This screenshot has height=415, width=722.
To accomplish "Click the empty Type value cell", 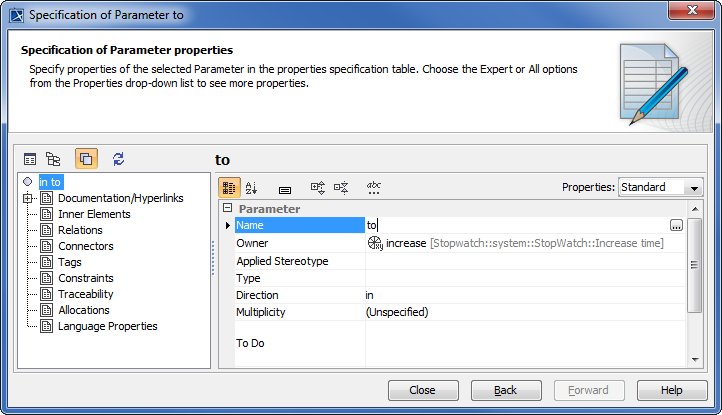I will [525, 278].
